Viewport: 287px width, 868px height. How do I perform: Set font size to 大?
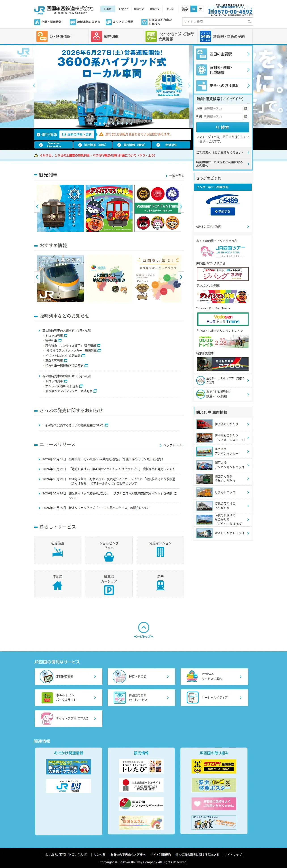(x=200, y=9)
